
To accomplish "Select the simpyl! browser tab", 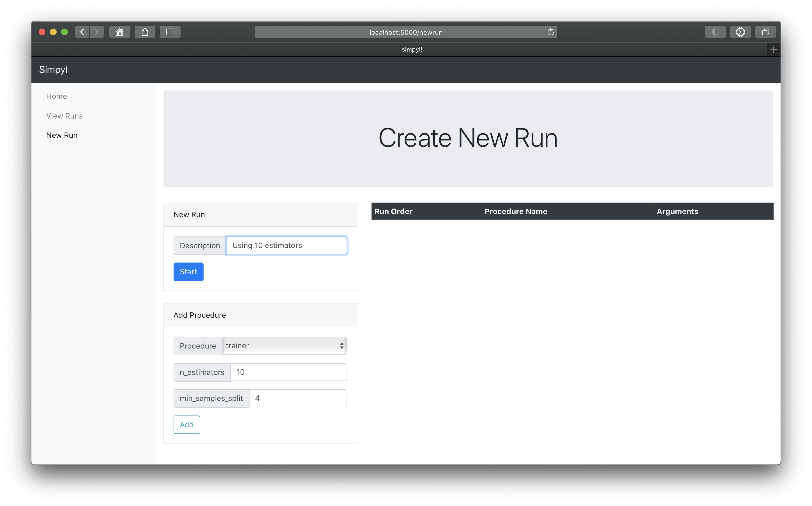I will [412, 50].
